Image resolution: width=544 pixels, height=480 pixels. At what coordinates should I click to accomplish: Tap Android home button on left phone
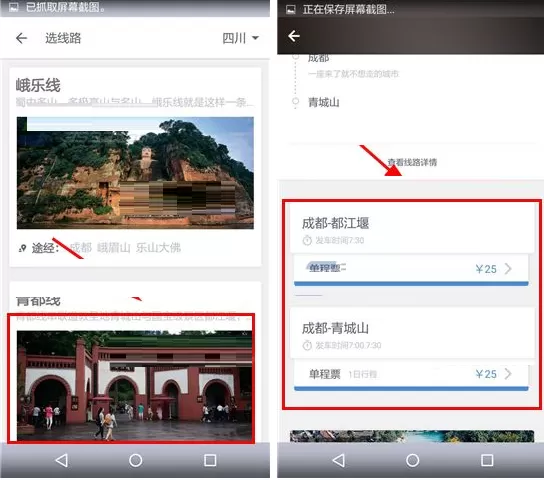(136, 461)
